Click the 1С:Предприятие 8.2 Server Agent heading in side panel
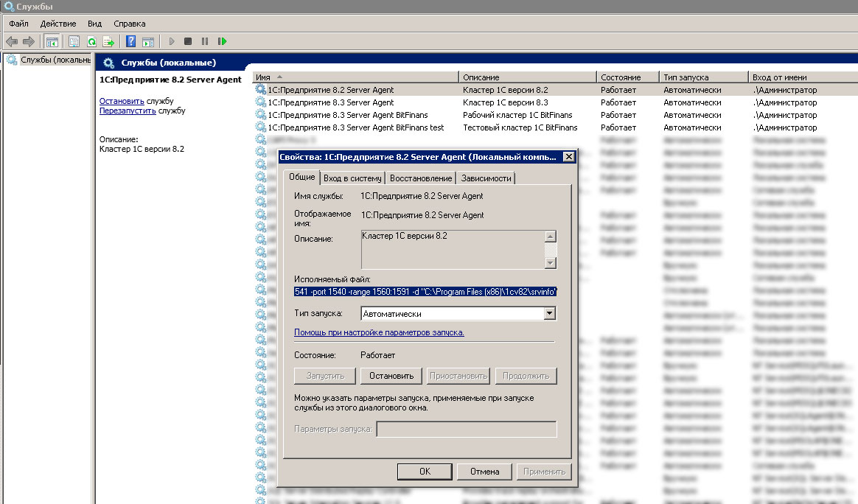858x504 pixels. click(170, 80)
